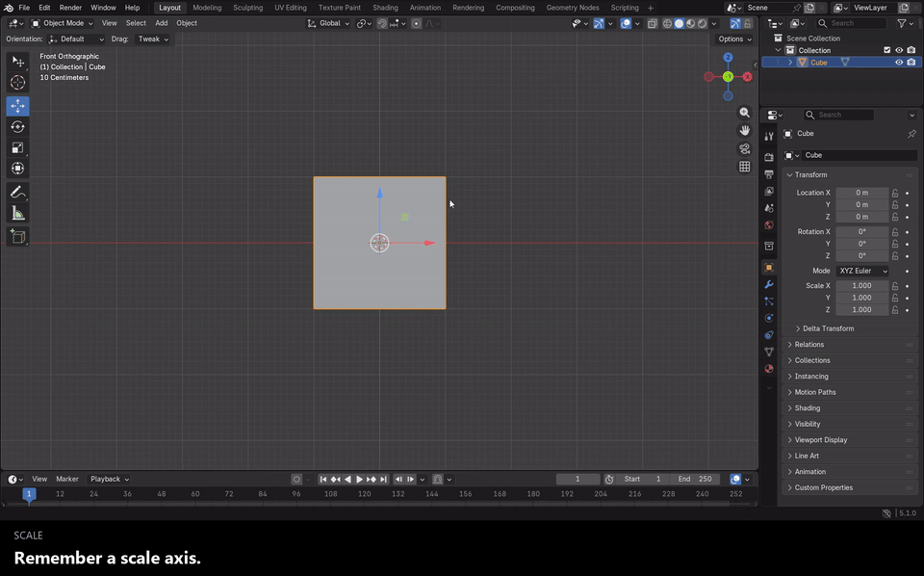Screen dimensions: 924x576
Task: Open the Drag Tweak dropdown
Action: [152, 39]
